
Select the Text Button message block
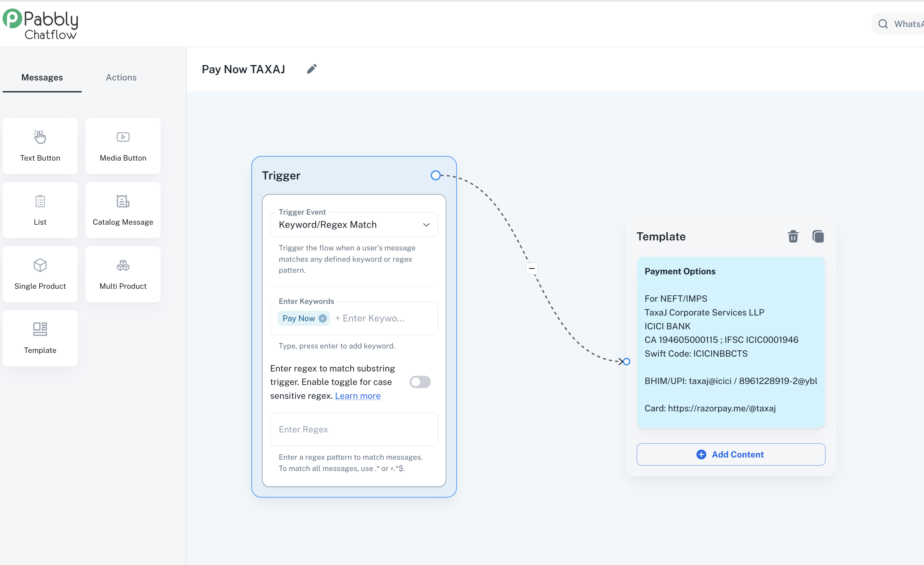[40, 145]
